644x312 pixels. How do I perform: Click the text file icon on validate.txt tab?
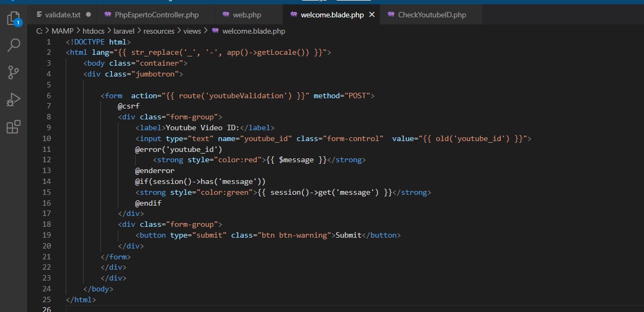click(x=40, y=14)
